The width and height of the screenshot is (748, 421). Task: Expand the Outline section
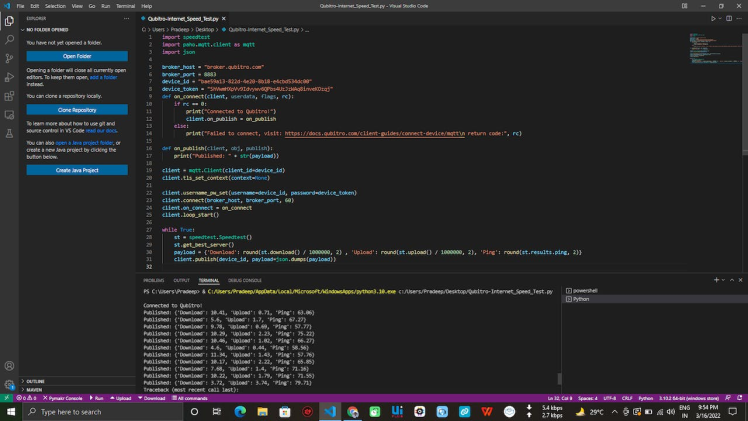(x=36, y=381)
